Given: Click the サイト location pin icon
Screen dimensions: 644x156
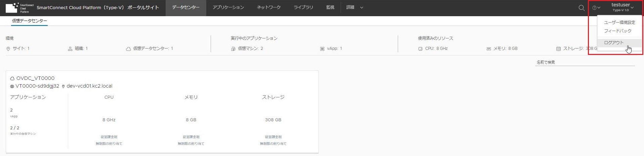Looking at the screenshot, I should pyautogui.click(x=8, y=49).
